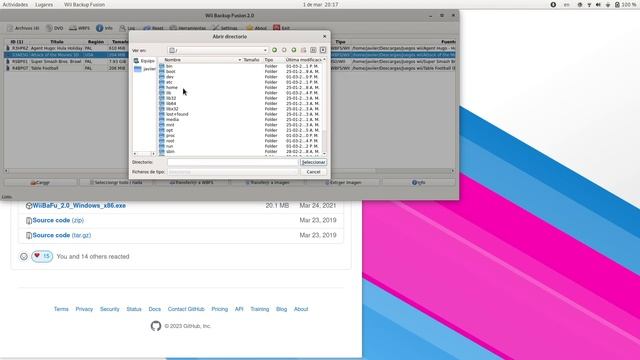The width and height of the screenshot is (640, 360).
Task: Click the Wii Backup Fusion game list scrollbar
Action: [229, 171]
